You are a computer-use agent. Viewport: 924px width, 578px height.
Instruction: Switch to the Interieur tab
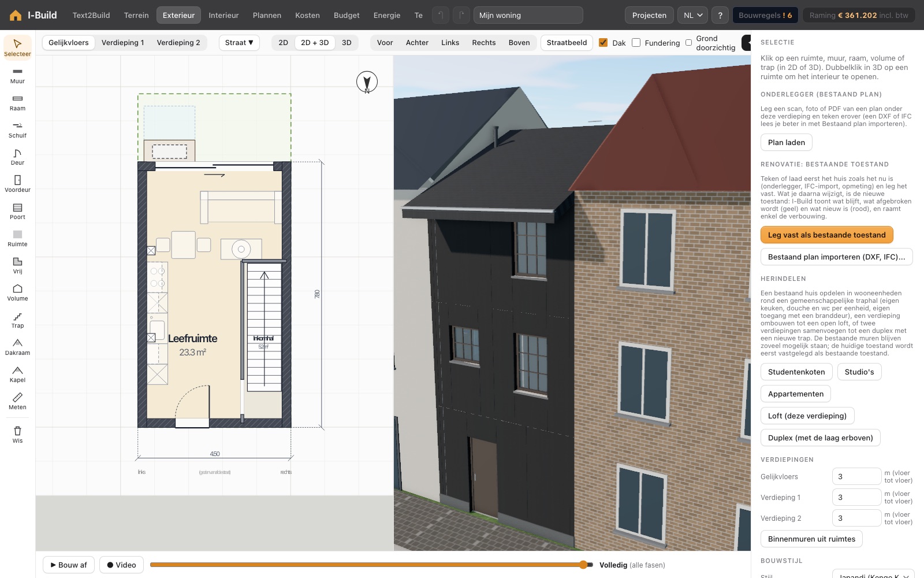[x=223, y=15]
